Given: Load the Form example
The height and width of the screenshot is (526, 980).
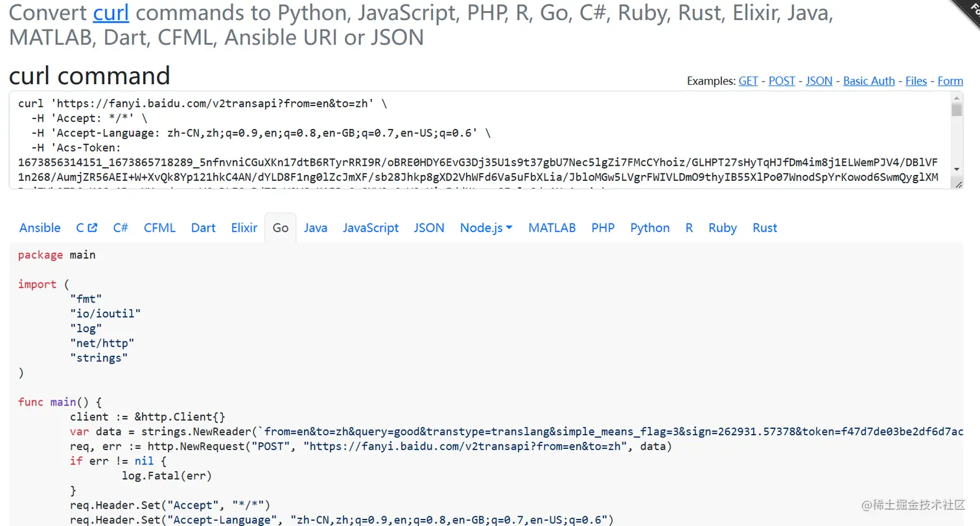Looking at the screenshot, I should (950, 81).
